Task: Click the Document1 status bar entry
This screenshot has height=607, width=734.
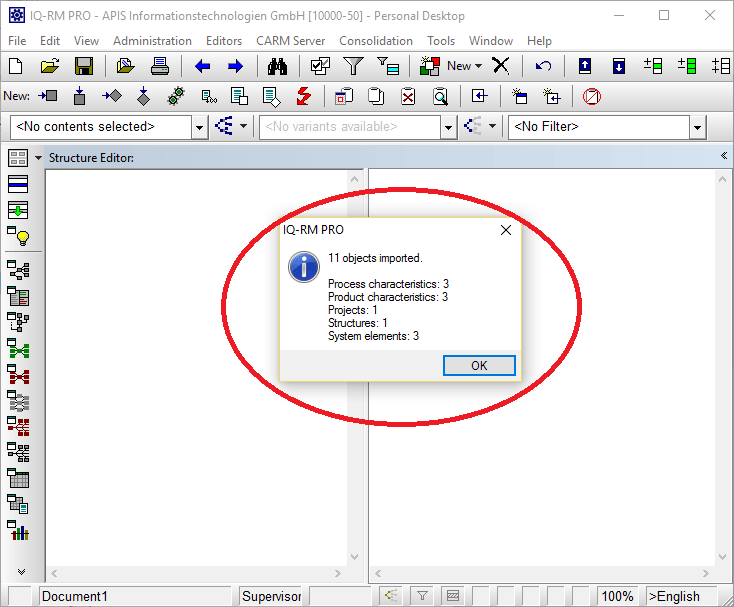Action: (x=135, y=596)
